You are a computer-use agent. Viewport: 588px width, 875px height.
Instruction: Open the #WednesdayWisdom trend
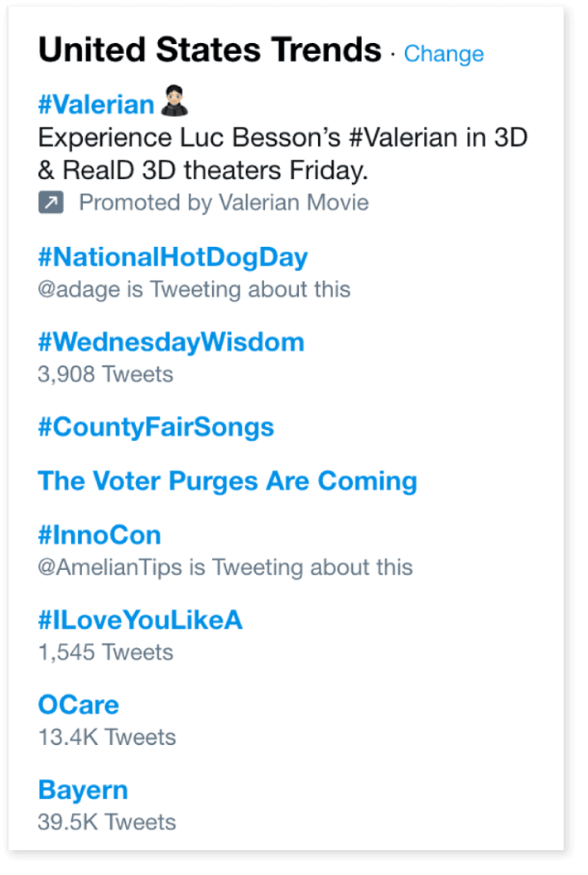(171, 341)
